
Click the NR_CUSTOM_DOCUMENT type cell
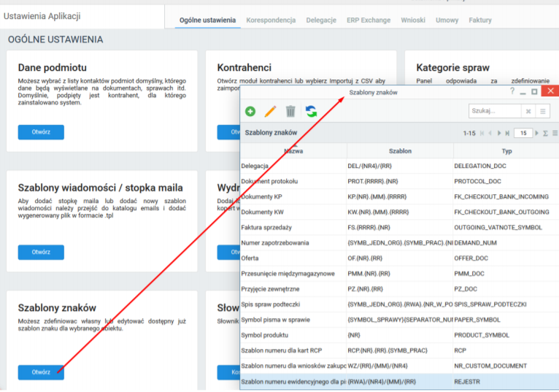[x=506, y=366]
